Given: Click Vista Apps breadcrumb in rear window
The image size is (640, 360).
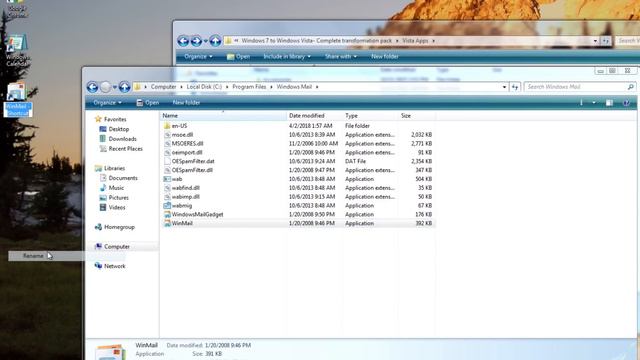Looking at the screenshot, I should pos(415,41).
